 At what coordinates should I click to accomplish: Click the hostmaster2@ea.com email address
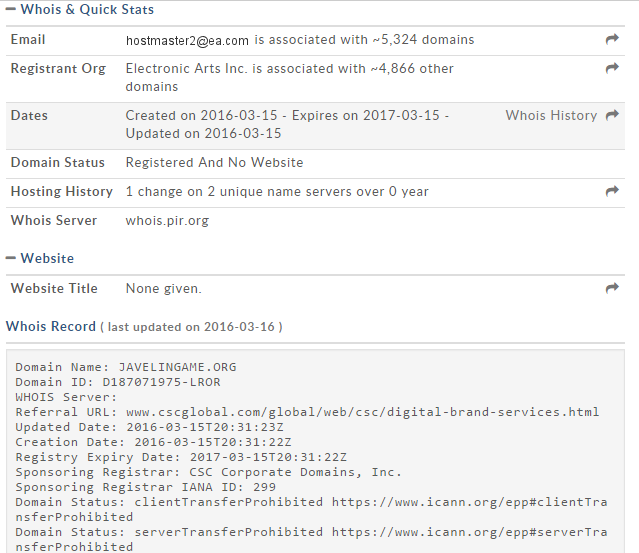[x=187, y=40]
